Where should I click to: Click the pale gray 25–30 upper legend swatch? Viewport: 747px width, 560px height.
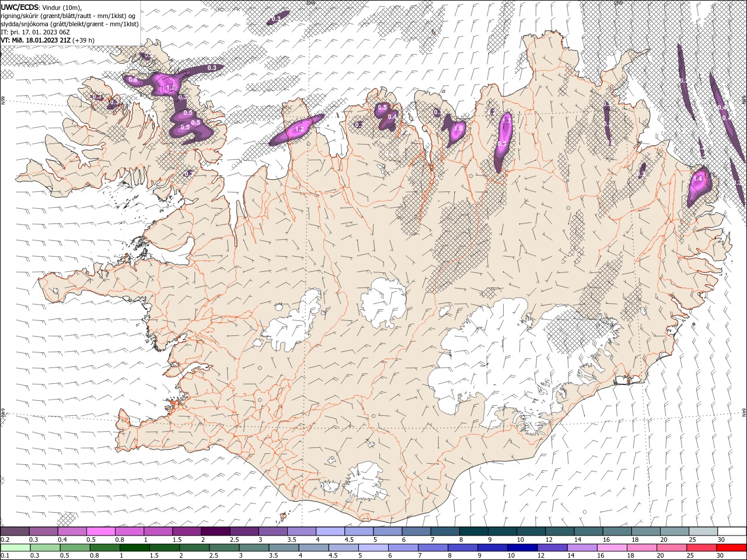703,531
